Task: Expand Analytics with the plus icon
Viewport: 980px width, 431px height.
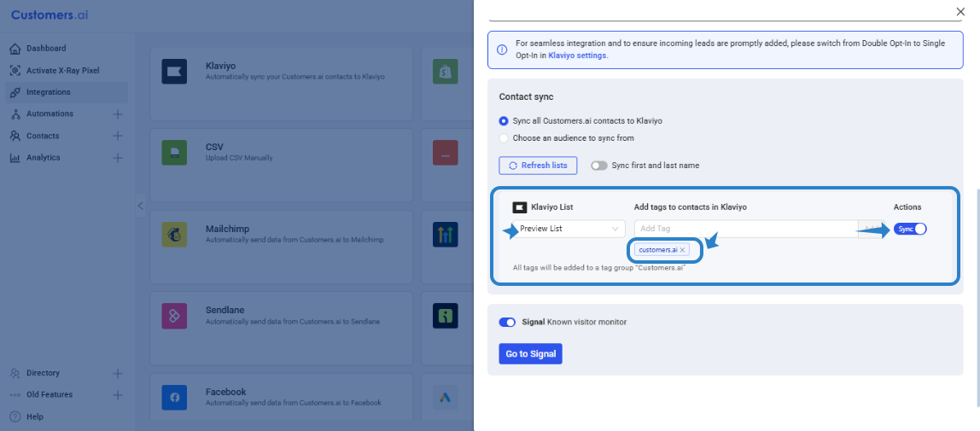Action: coord(118,158)
